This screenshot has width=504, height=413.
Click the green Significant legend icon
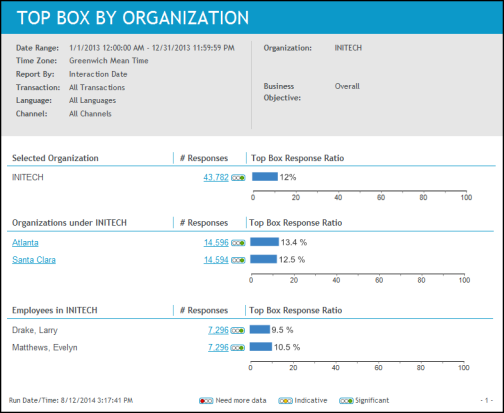(x=346, y=401)
